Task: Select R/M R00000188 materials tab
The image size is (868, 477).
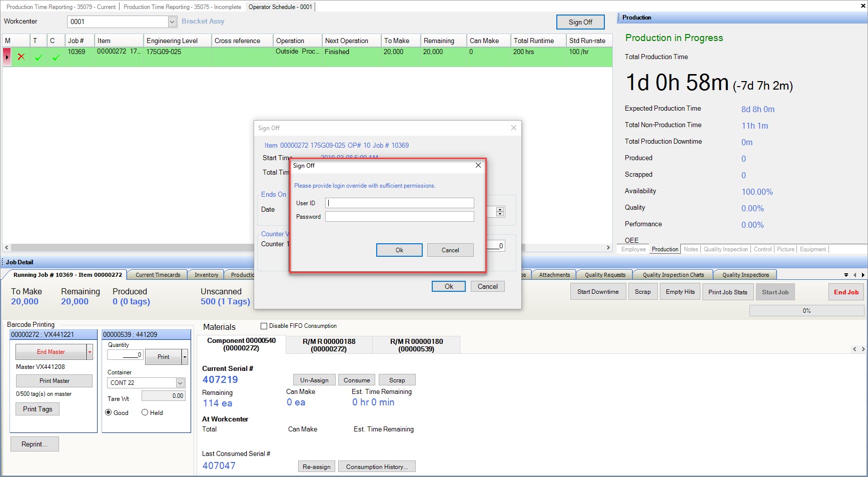Action: (x=329, y=345)
